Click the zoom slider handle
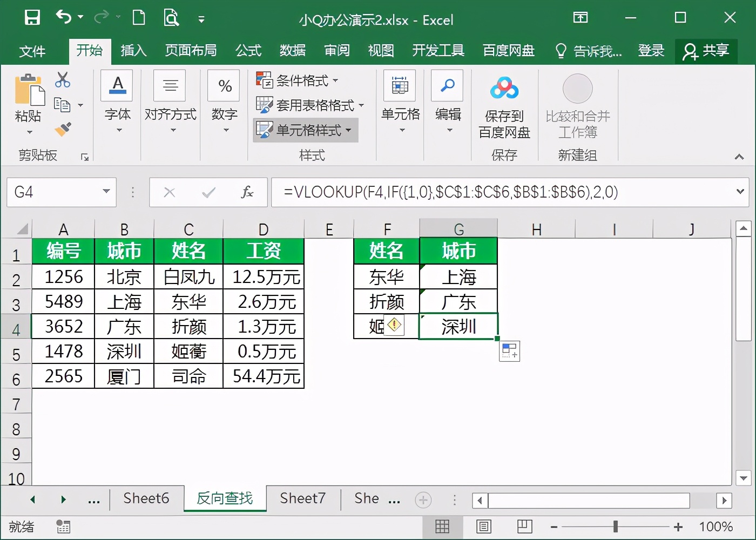The height and width of the screenshot is (540, 756). coord(616,526)
